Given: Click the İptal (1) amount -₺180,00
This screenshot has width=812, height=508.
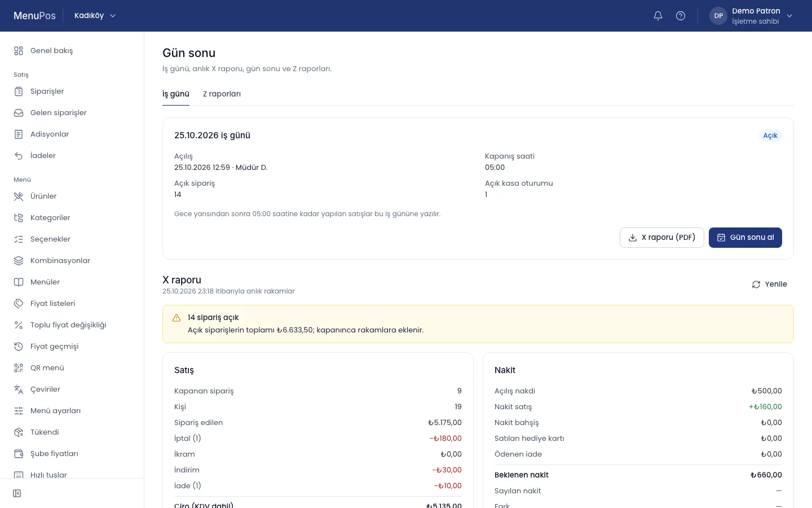Looking at the screenshot, I should (445, 439).
